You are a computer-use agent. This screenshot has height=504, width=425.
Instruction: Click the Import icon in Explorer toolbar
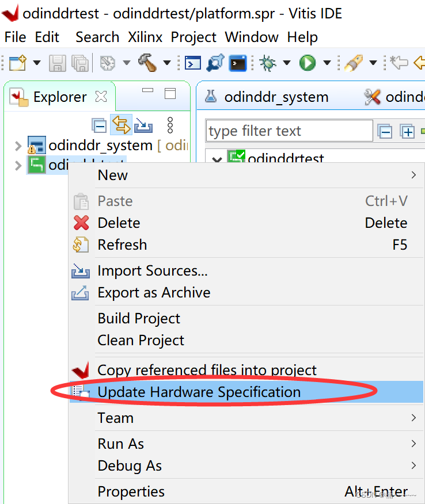143,125
